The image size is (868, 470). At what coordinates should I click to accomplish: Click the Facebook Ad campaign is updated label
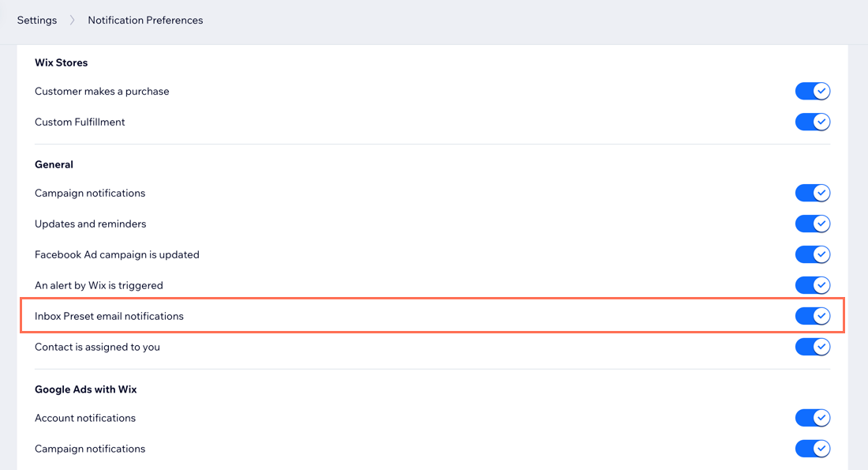tap(117, 254)
